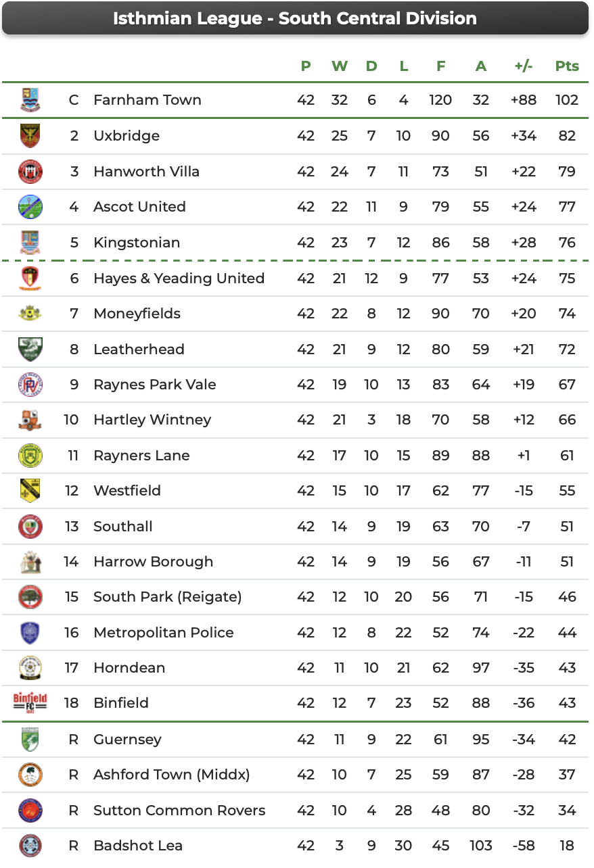Sort by the W wins column header
This screenshot has width=594, height=868.
[340, 66]
